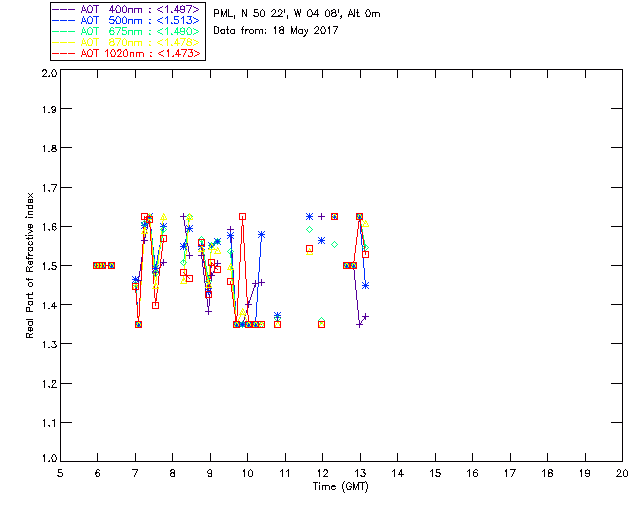640x512 pixels.
Task: Click the AOT 675nm legend entry
Action: coord(127,31)
